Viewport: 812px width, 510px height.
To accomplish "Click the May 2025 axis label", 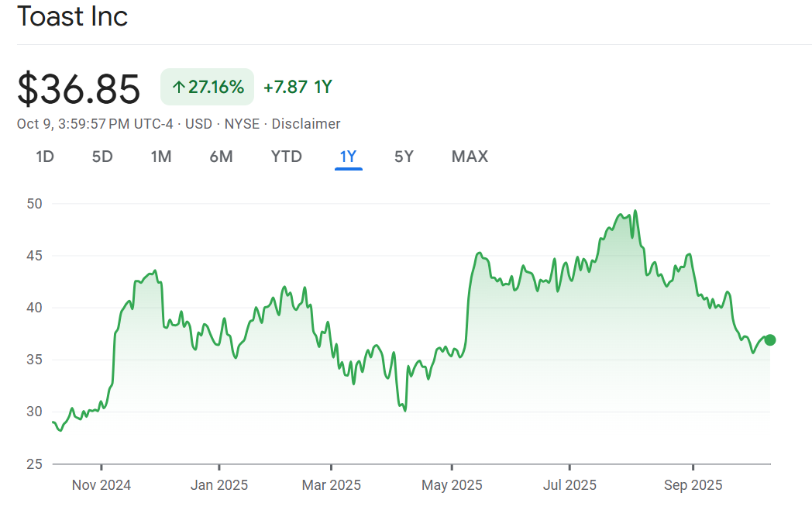I will [x=452, y=485].
